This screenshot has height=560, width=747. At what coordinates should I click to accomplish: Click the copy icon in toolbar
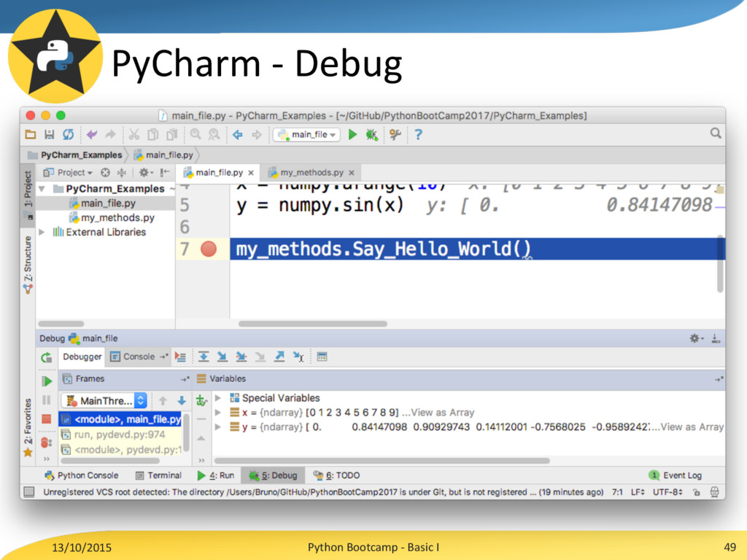[x=153, y=135]
